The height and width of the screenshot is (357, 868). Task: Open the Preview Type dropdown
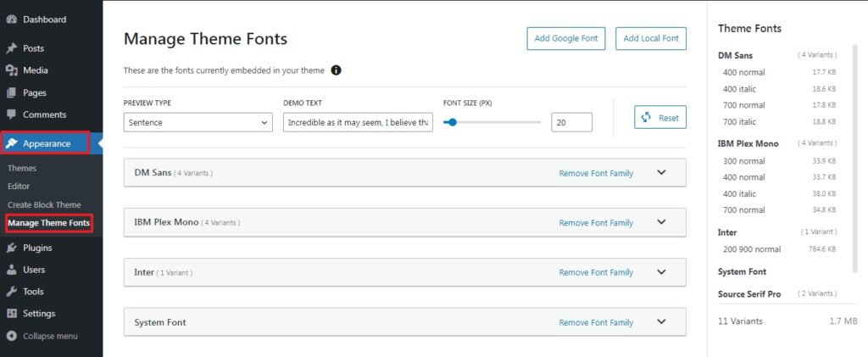(198, 122)
